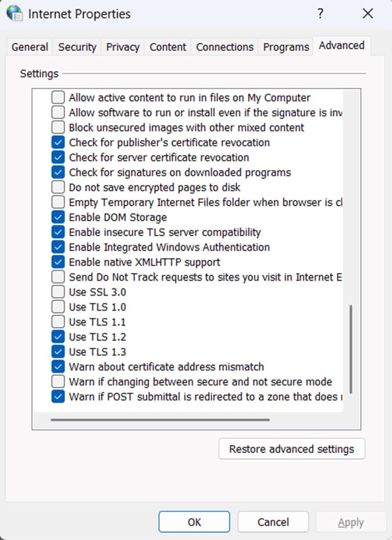Click the question mark help button
This screenshot has height=540, width=392.
[x=320, y=14]
